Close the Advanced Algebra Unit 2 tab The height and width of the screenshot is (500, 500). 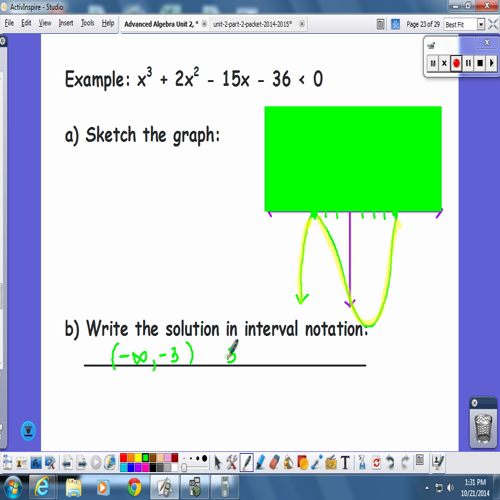[204, 24]
